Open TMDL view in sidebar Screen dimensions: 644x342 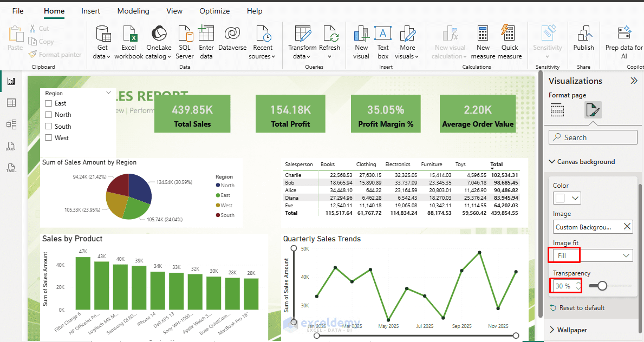click(x=11, y=168)
